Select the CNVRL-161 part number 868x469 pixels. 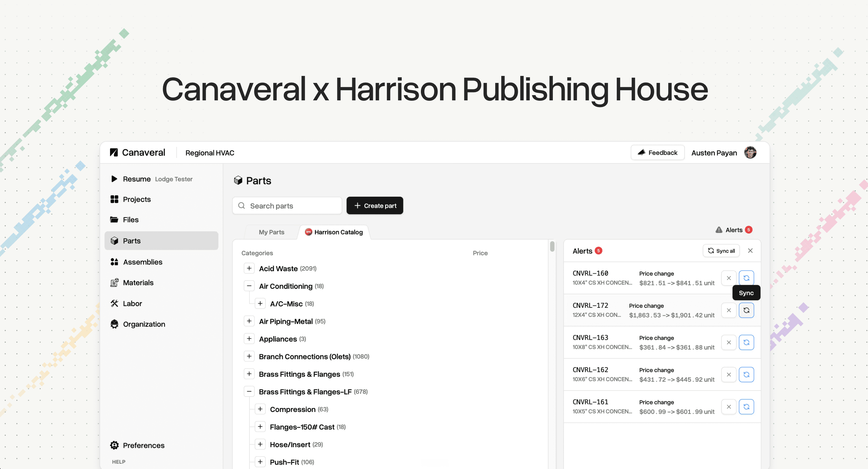pyautogui.click(x=590, y=402)
